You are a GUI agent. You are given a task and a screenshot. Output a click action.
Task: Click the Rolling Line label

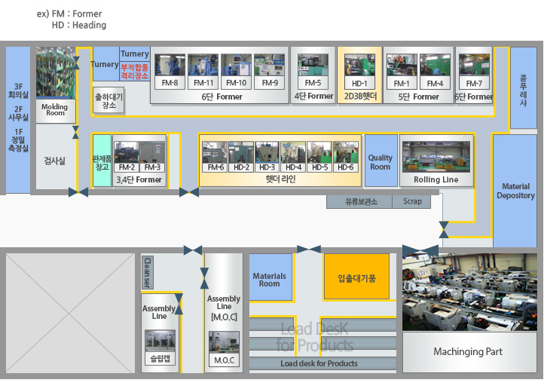click(436, 179)
